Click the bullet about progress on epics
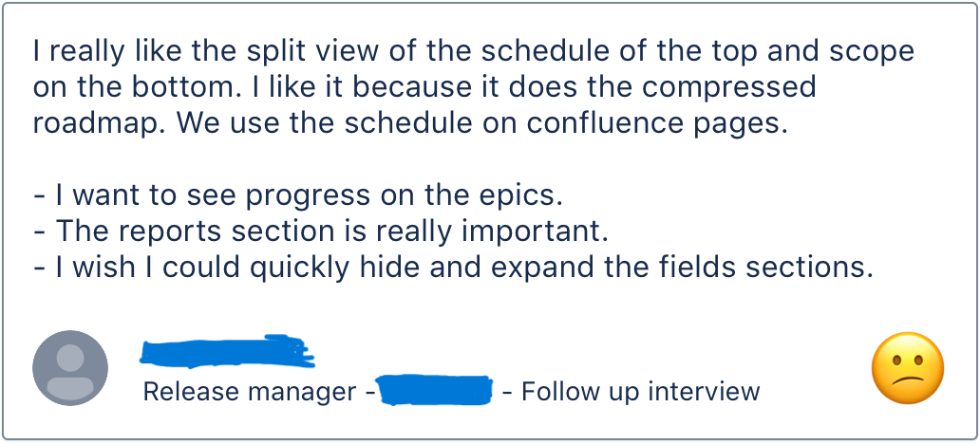The image size is (980, 444). point(298,195)
